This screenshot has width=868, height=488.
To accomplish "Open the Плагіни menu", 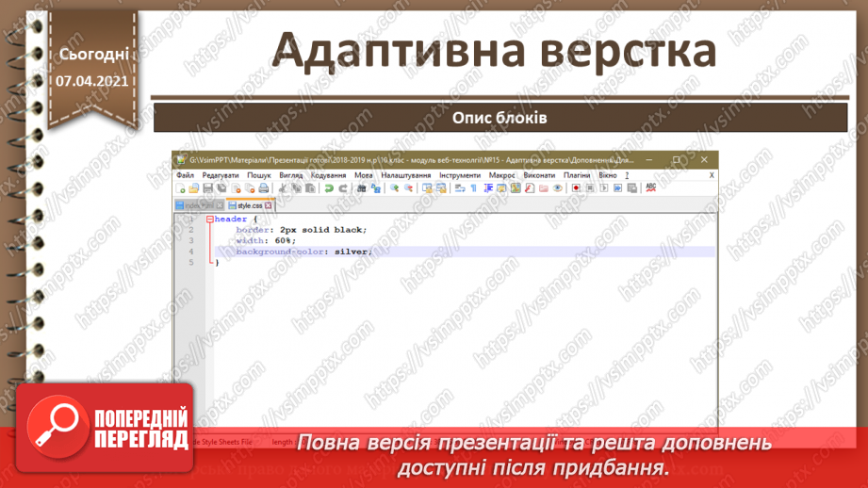I will [x=577, y=175].
